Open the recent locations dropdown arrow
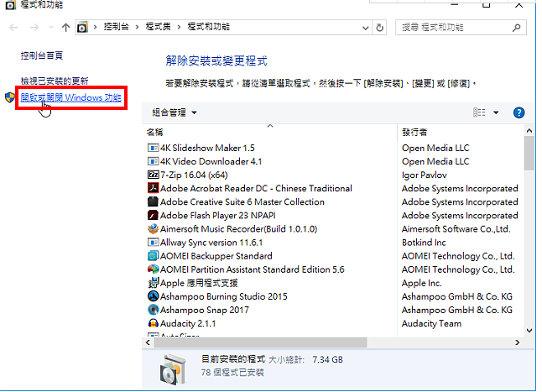This screenshot has height=392, width=542. tap(51, 28)
